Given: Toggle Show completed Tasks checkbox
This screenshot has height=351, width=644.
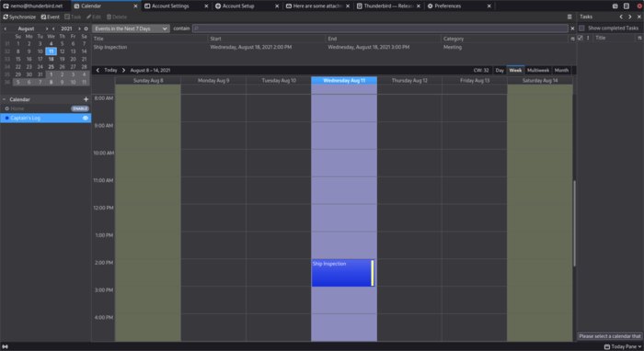Looking at the screenshot, I should tap(581, 28).
